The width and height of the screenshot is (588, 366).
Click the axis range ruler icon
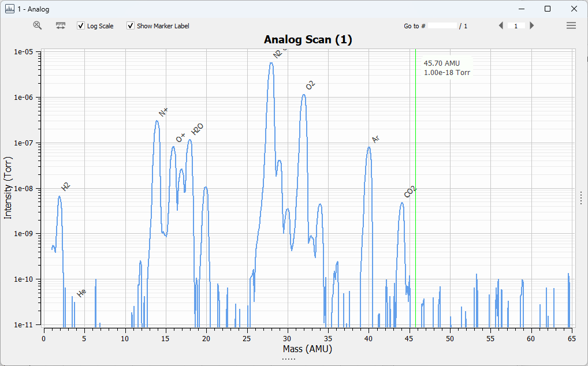click(61, 25)
